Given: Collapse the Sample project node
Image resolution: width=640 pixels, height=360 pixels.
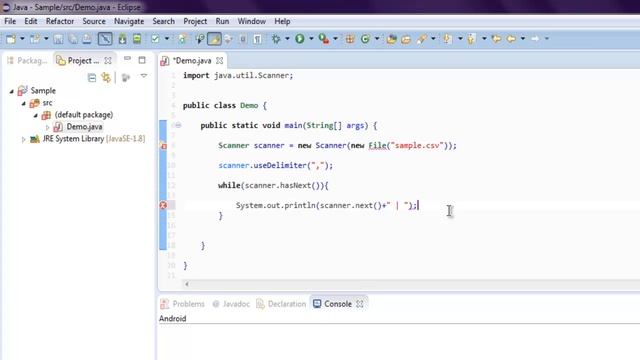Looking at the screenshot, I should [x=11, y=91].
